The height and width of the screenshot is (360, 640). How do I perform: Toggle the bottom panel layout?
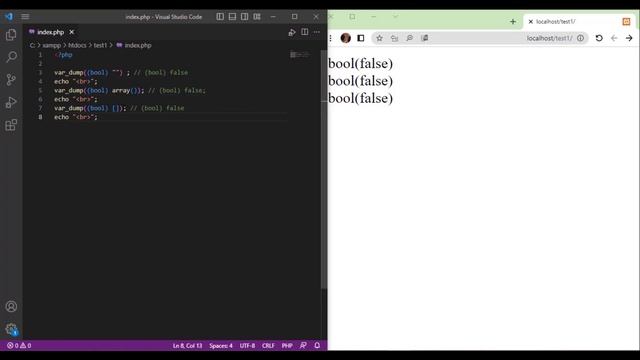(232, 16)
